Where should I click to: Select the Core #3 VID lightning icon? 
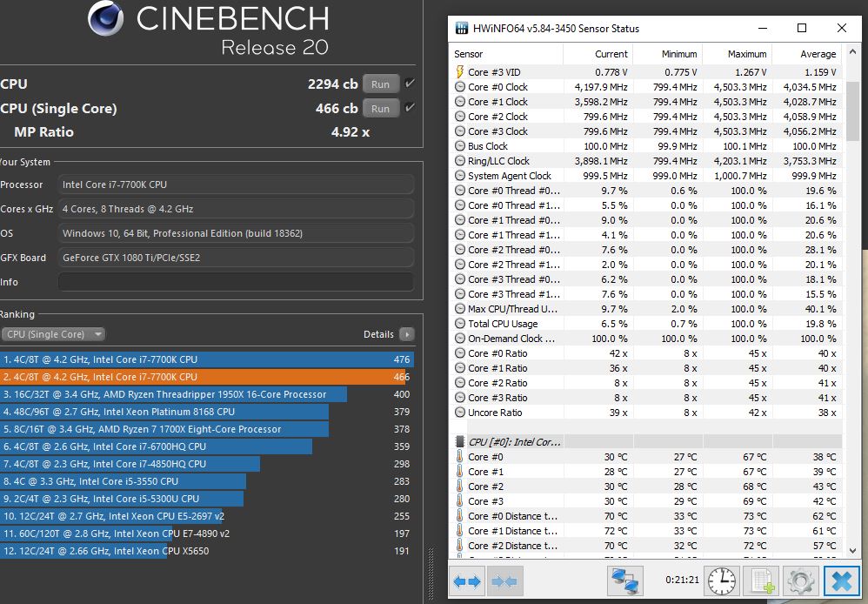pyautogui.click(x=459, y=72)
